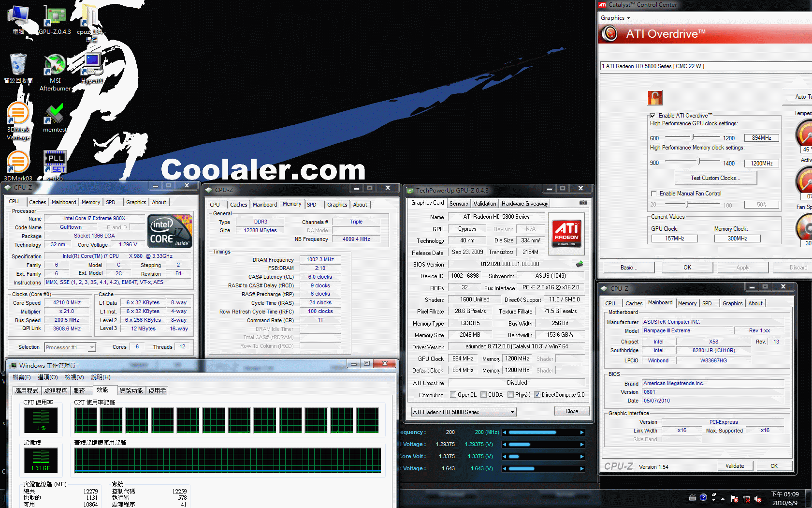Click the GPU-Z BIOS save chip icon

coord(580,264)
